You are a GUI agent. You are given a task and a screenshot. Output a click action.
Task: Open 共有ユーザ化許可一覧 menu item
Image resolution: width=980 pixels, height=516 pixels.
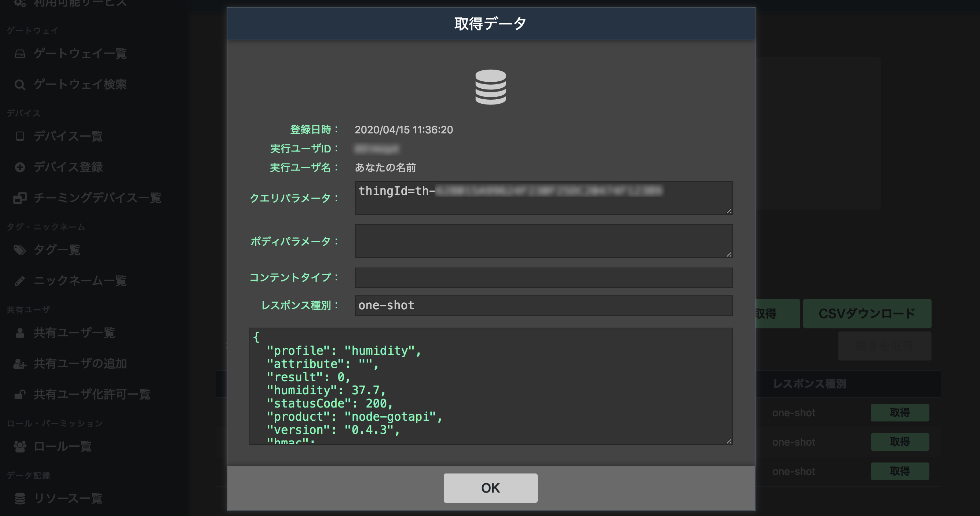[x=92, y=394]
